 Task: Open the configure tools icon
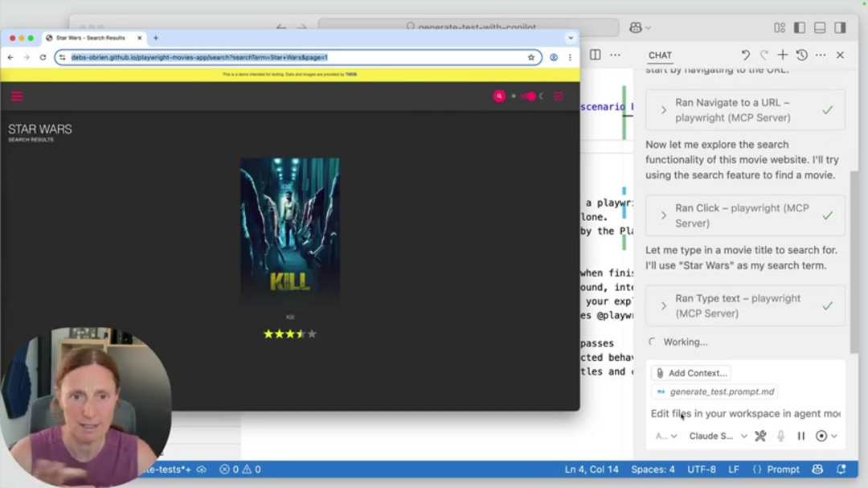(x=761, y=436)
